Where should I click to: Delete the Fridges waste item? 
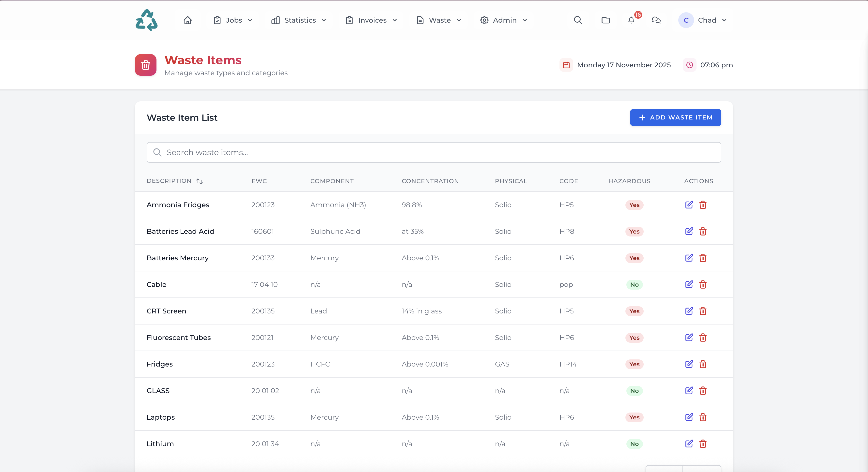[703, 364]
